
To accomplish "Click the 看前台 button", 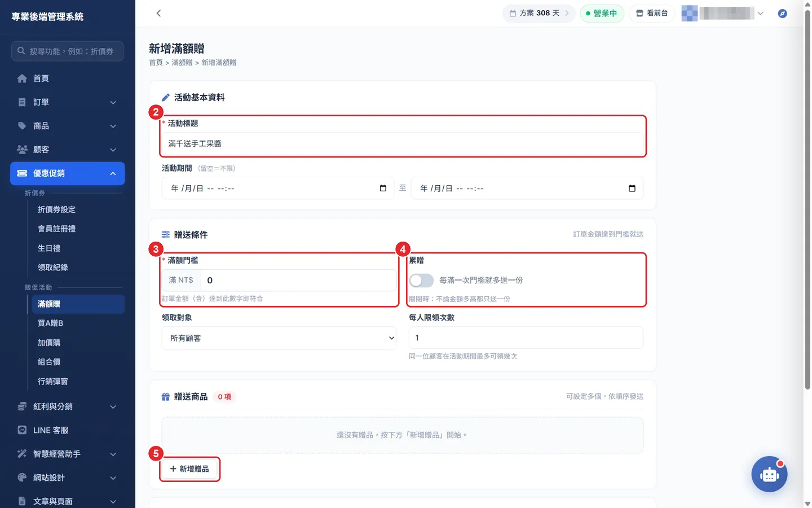I will [652, 13].
